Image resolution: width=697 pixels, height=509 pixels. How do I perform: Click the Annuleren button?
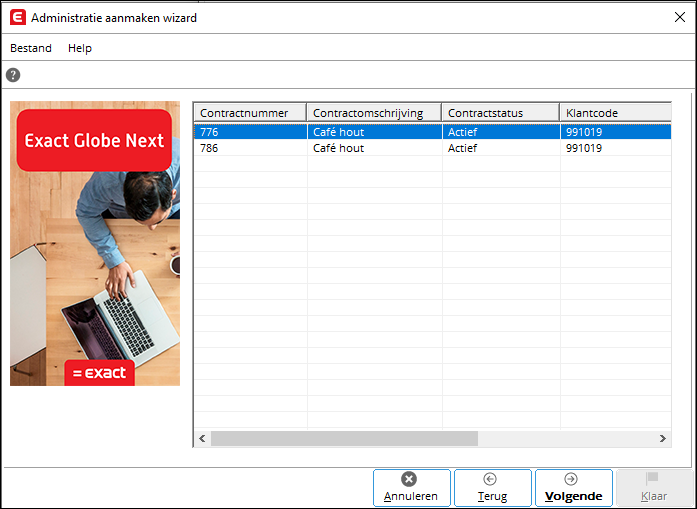point(412,488)
